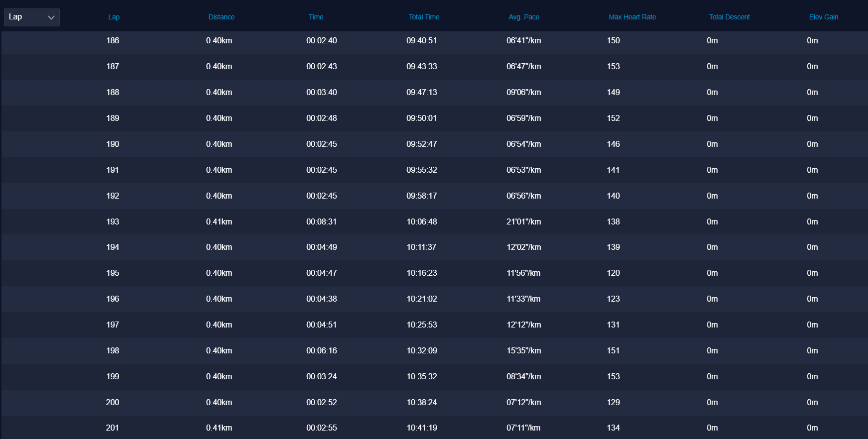
Task: Click the Total Time column header
Action: pyautogui.click(x=424, y=17)
